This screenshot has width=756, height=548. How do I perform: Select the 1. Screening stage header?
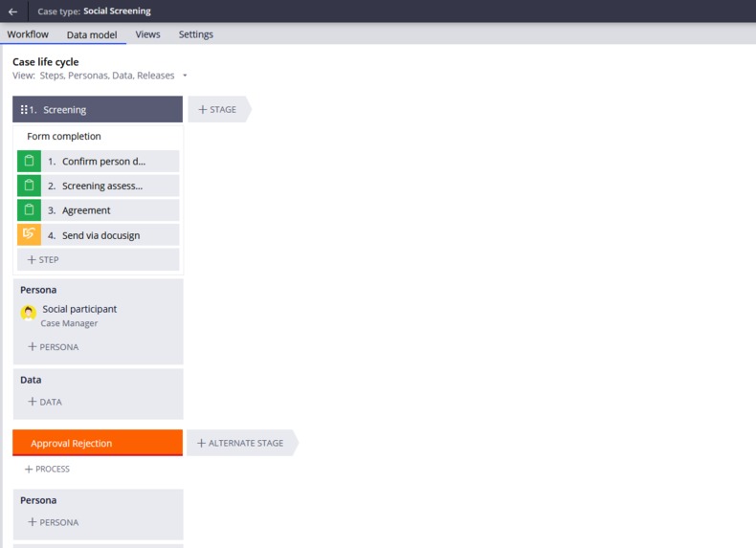(98, 109)
